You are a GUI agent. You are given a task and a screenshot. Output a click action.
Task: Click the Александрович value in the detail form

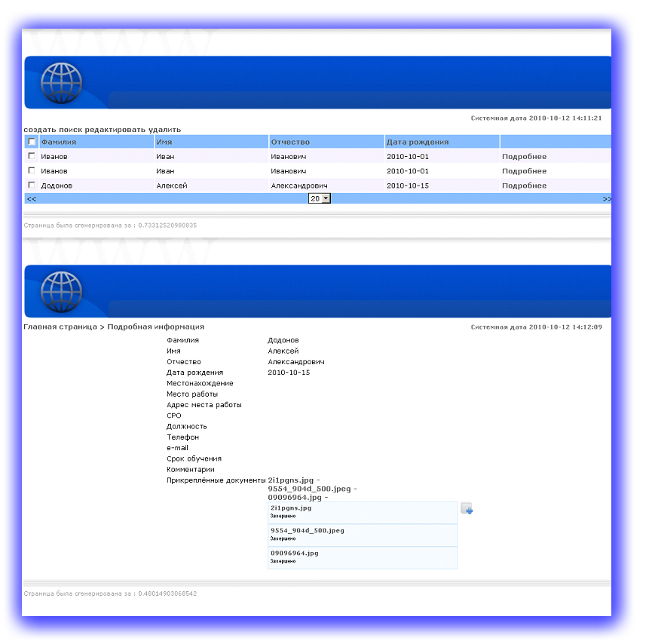pyautogui.click(x=296, y=361)
